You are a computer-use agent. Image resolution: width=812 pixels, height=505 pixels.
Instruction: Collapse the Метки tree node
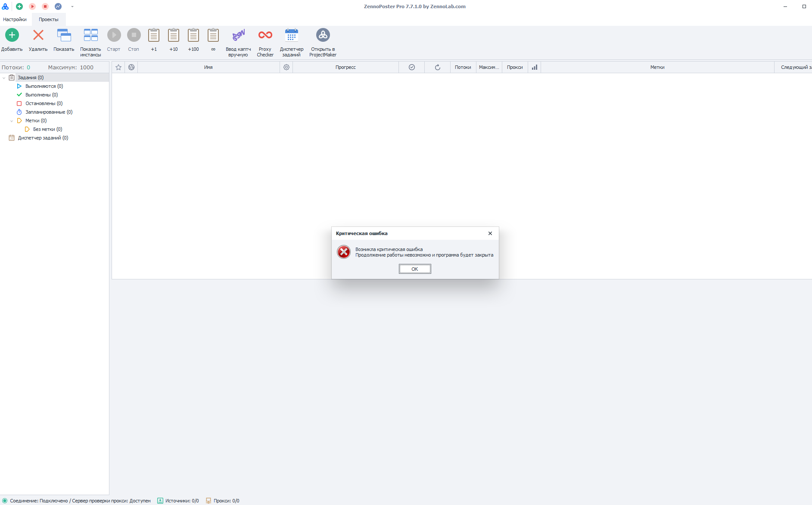click(x=12, y=121)
